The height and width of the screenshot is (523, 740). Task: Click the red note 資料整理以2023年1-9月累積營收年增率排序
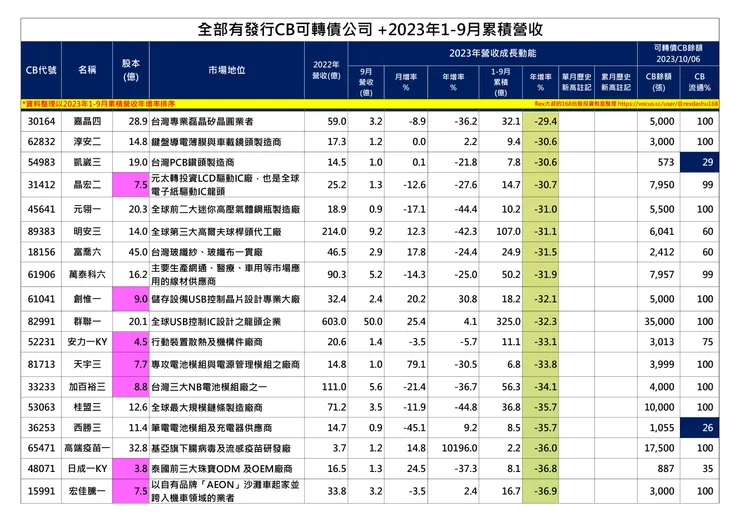pos(99,104)
